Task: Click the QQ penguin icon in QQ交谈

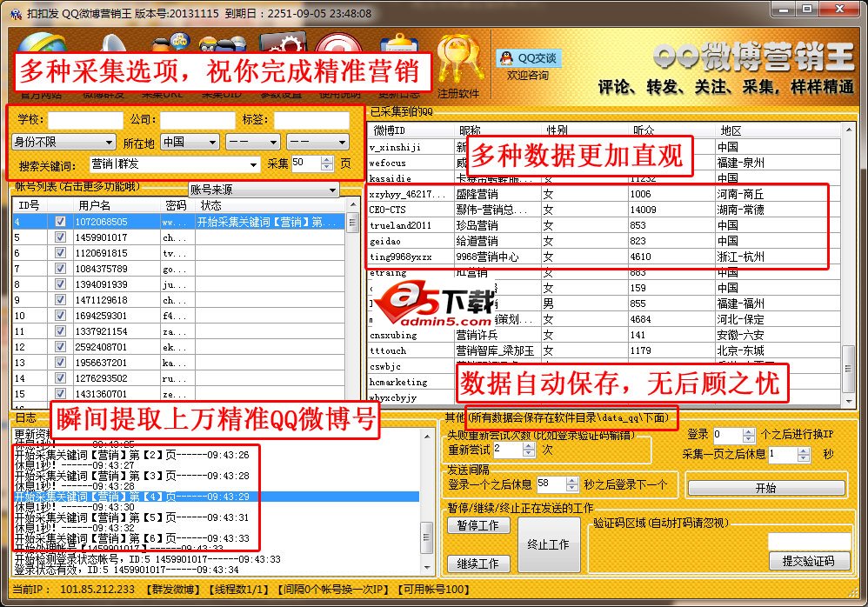Action: (x=506, y=57)
